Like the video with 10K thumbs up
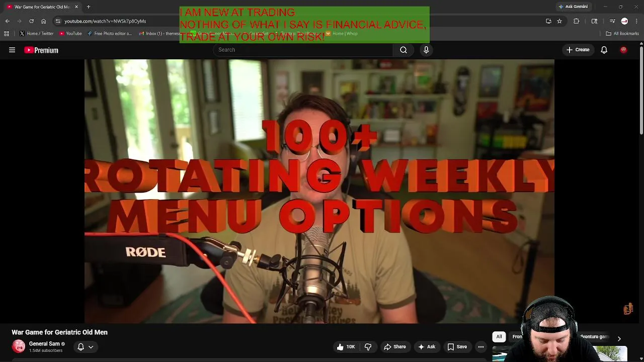This screenshot has height=362, width=644. tap(346, 346)
